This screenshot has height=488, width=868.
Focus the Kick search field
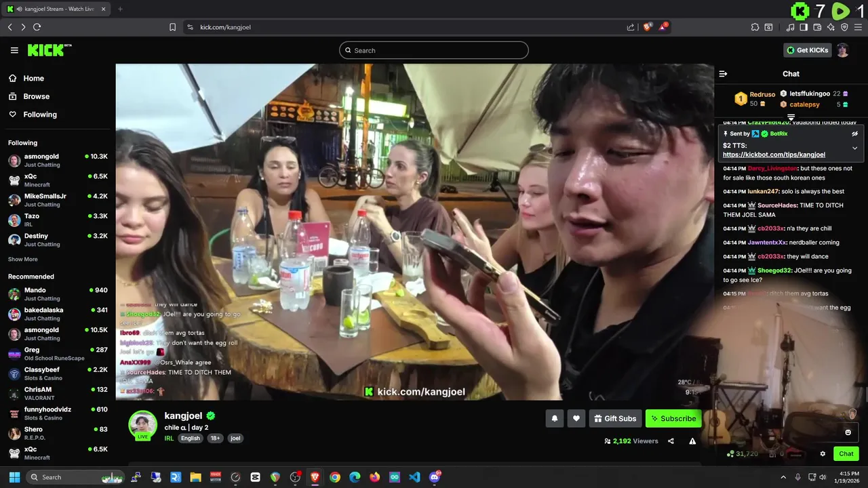(434, 50)
